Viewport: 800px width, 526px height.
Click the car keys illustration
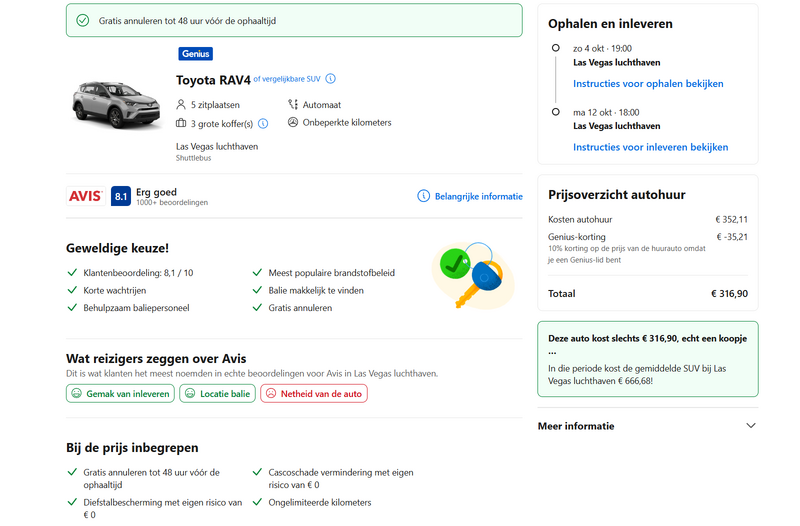tap(473, 275)
